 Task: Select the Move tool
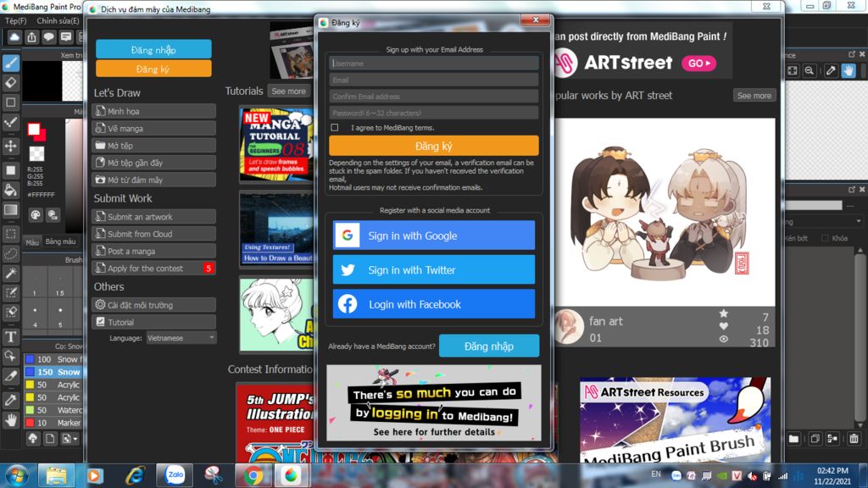click(x=10, y=146)
